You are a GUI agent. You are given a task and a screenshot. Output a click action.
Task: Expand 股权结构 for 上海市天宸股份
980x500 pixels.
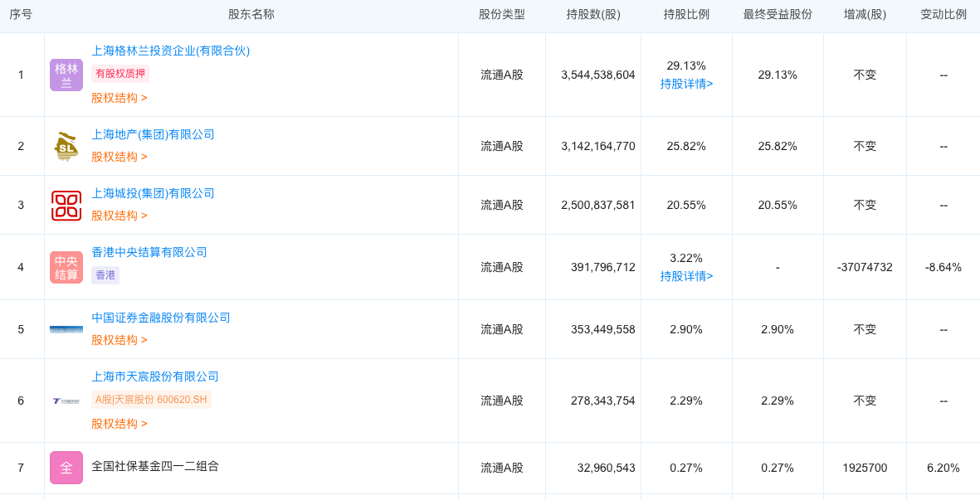(119, 424)
